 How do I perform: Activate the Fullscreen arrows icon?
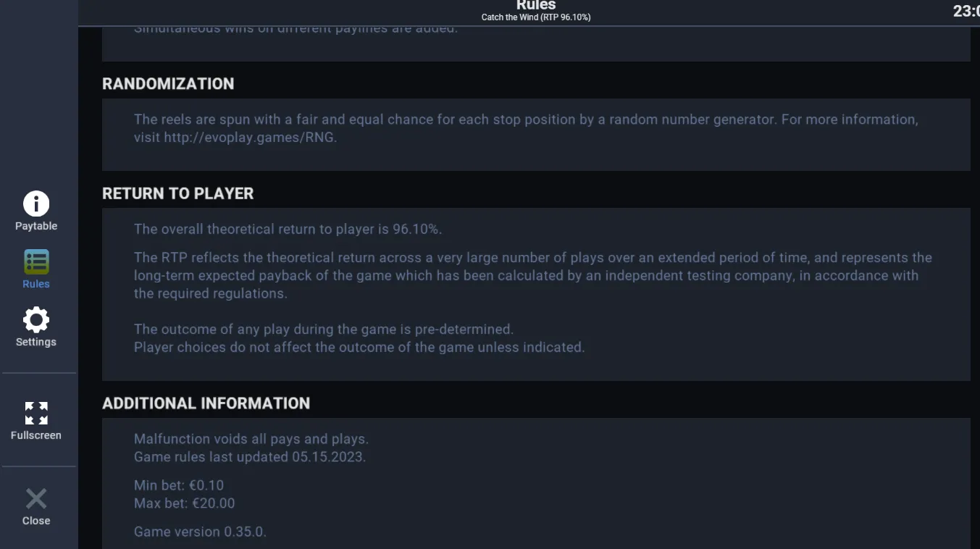(x=36, y=414)
